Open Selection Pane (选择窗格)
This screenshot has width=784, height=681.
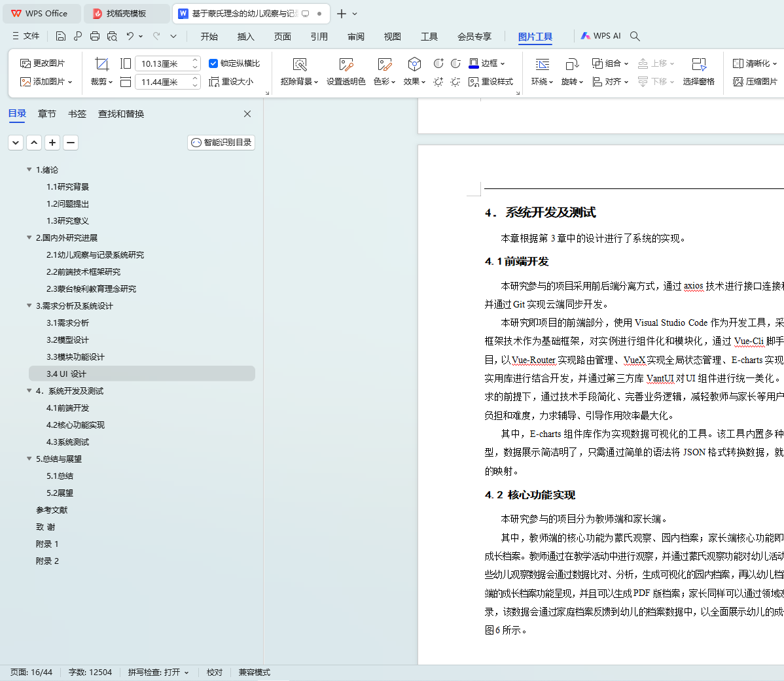click(x=698, y=71)
